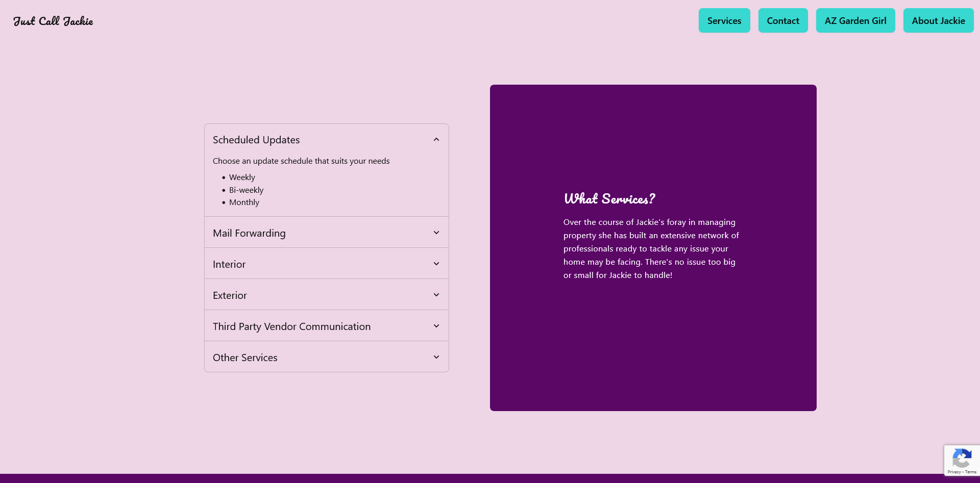This screenshot has width=980, height=483.
Task: Click the chevron arrow next to Mail Forwarding
Action: click(436, 233)
